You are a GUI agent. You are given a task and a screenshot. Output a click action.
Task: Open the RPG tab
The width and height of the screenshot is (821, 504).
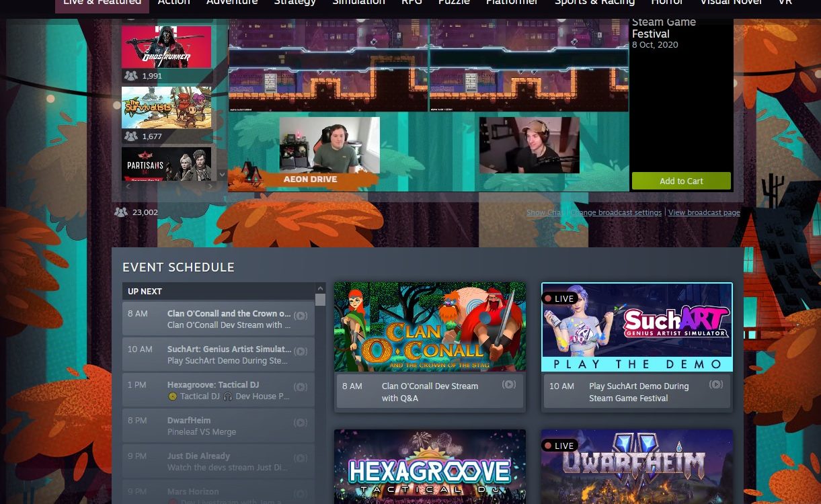[412, 2]
